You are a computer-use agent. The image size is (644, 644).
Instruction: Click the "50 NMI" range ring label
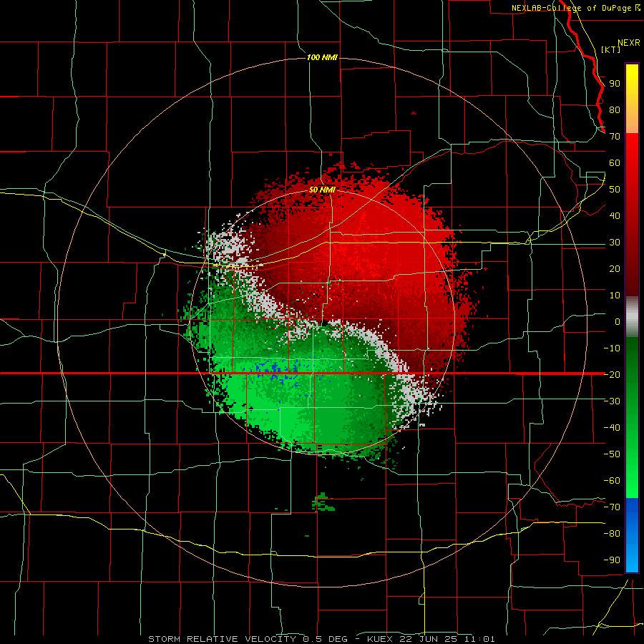(x=322, y=190)
